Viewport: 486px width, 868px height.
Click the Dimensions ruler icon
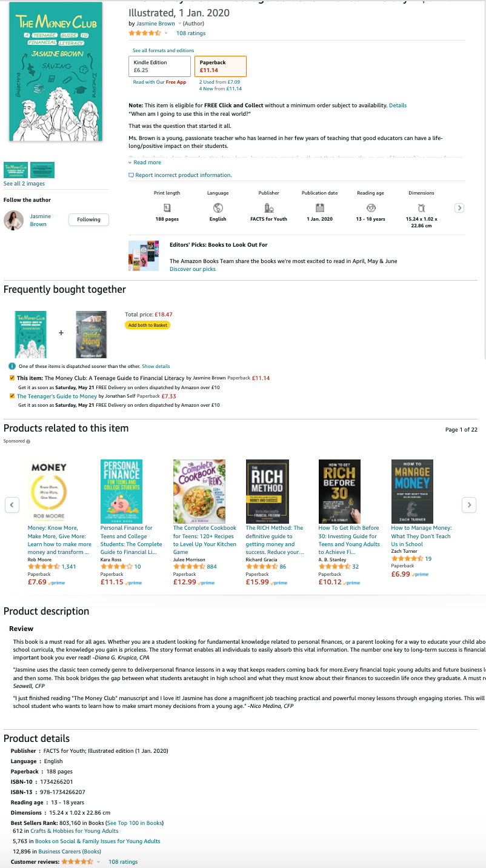421,208
